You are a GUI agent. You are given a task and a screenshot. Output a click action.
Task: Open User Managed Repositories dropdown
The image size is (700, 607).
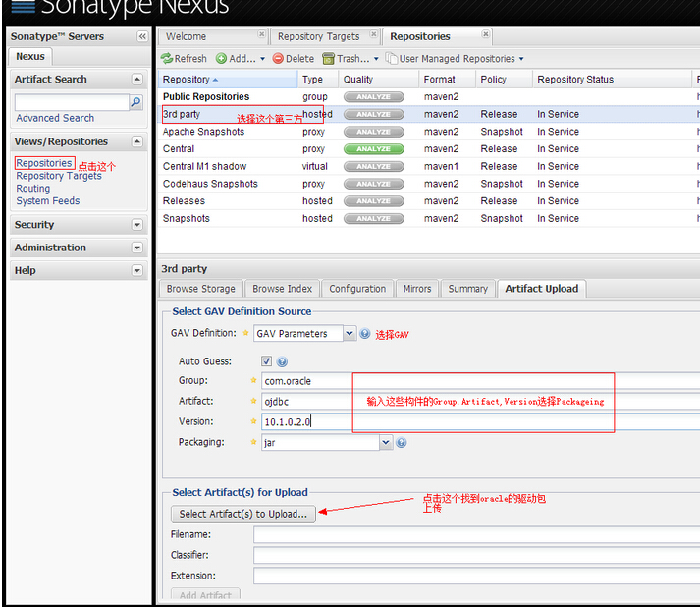tap(455, 59)
